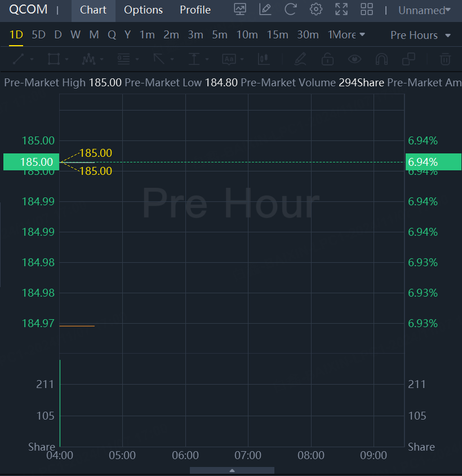Select the Y yearly timeframe
462x476 pixels.
[x=128, y=34]
